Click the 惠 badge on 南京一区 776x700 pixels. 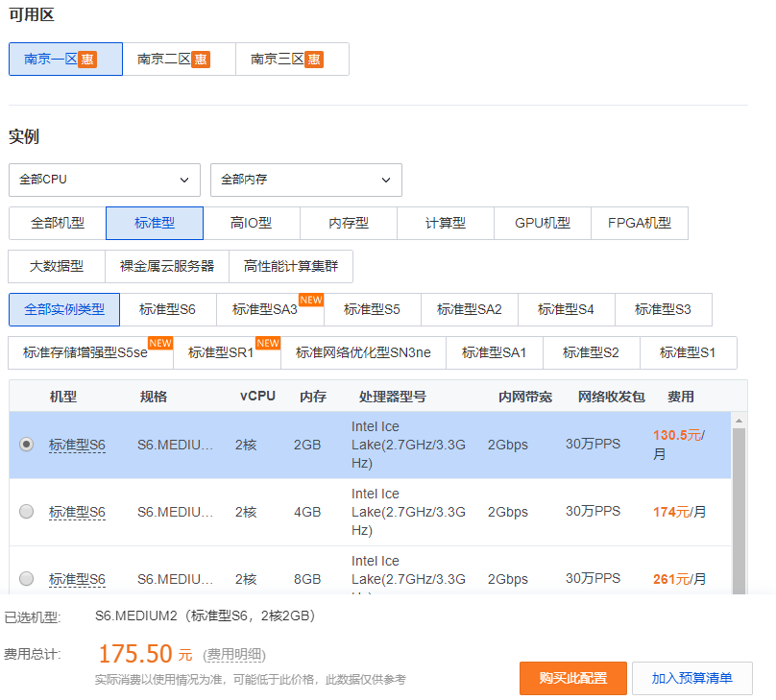tap(87, 59)
